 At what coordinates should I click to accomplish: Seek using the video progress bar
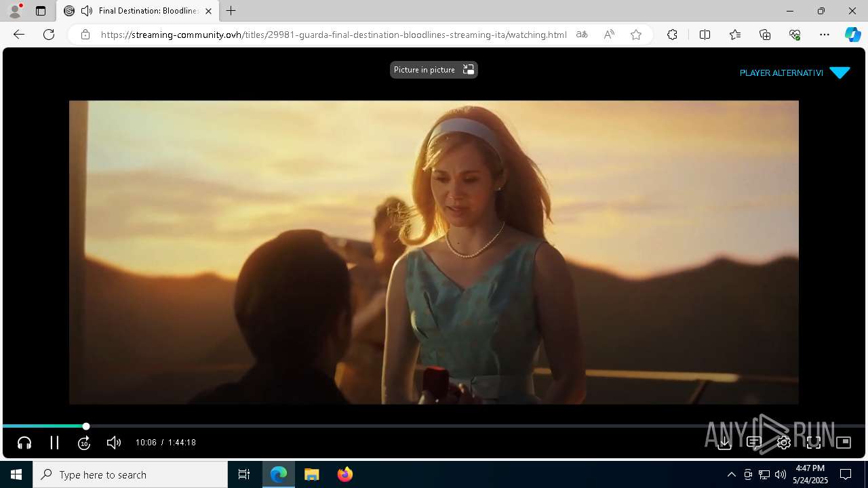434,426
